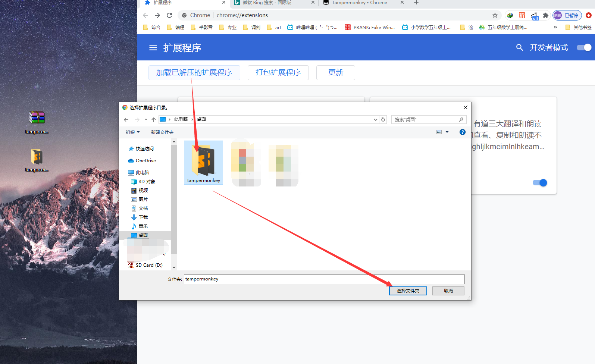The width and height of the screenshot is (595, 364).
Task: Open the recent locations dropdown arrow
Action: coord(146,120)
